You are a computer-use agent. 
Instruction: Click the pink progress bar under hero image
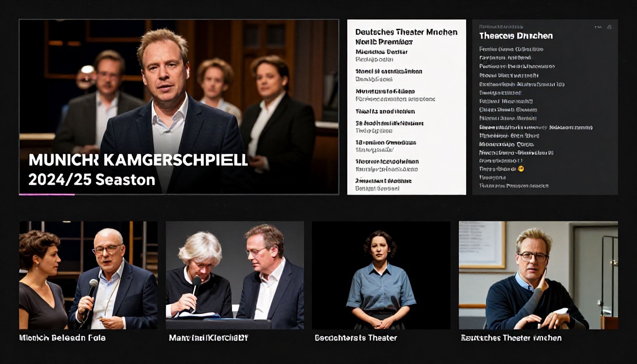pyautogui.click(x=47, y=194)
